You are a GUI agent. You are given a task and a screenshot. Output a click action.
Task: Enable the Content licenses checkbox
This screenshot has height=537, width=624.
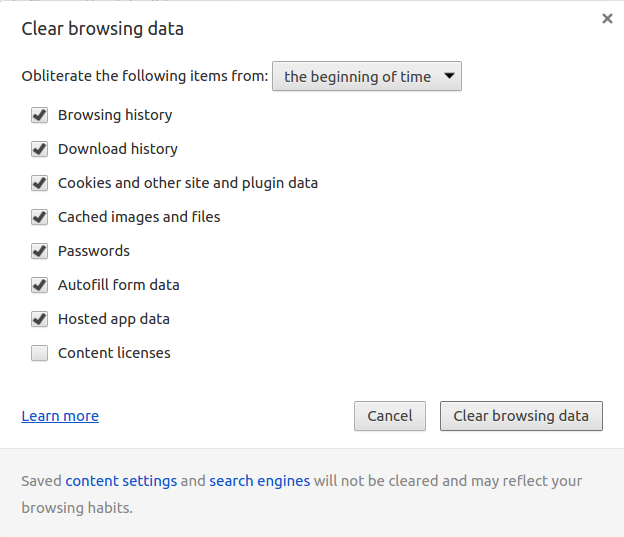39,353
